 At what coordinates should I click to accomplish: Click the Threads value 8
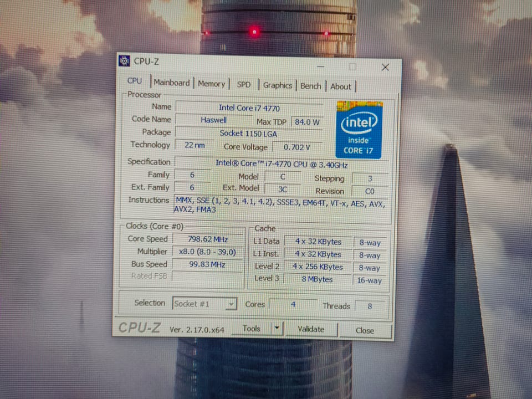[x=370, y=306]
